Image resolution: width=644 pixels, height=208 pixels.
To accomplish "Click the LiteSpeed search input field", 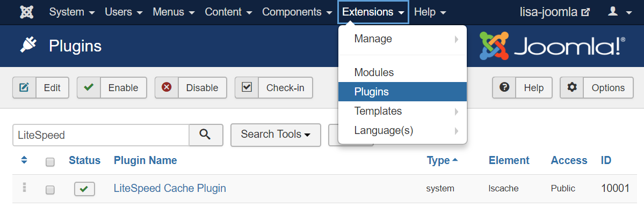I will tap(101, 135).
